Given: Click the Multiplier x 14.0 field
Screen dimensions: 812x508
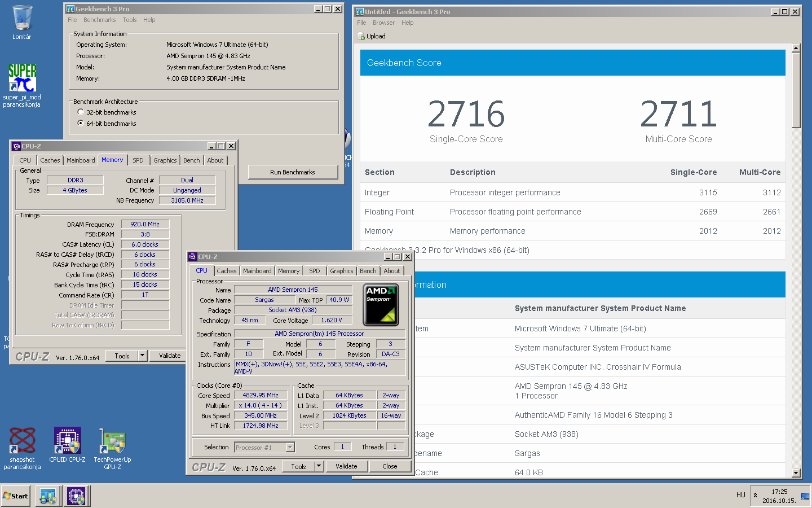Looking at the screenshot, I should [261, 405].
